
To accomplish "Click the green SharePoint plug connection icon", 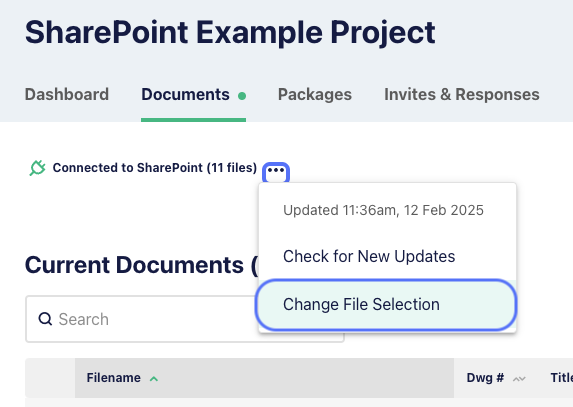I will pyautogui.click(x=37, y=168).
